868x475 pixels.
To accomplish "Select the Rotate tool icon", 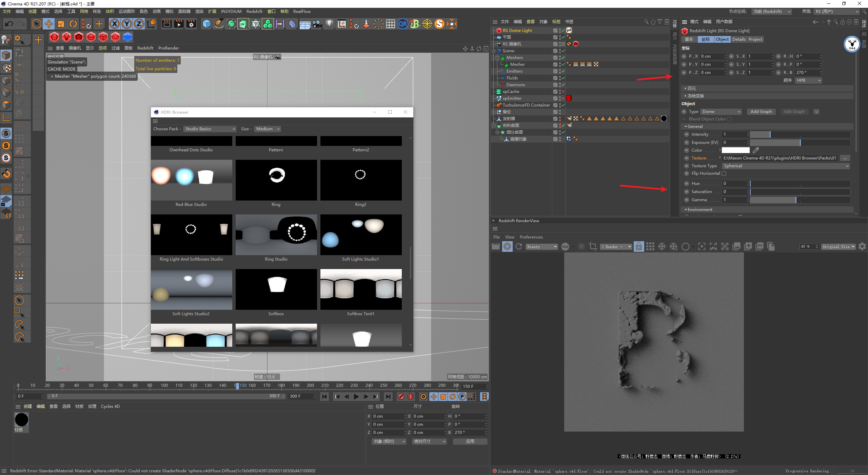I will tap(73, 24).
